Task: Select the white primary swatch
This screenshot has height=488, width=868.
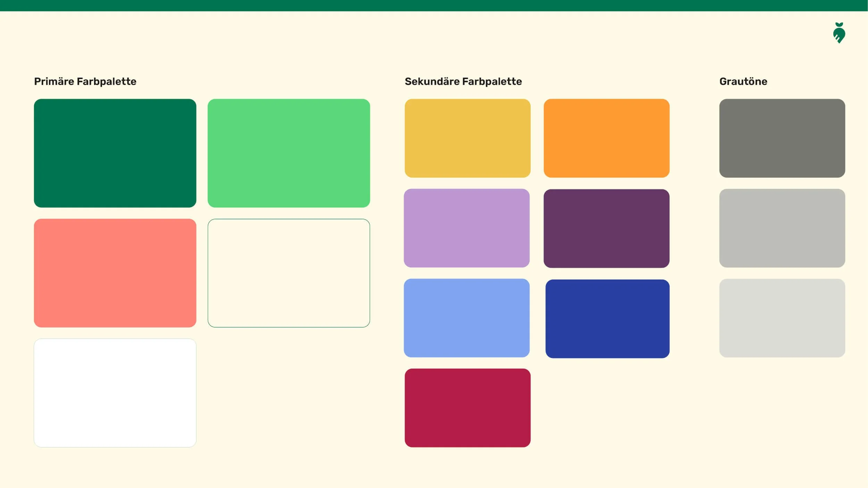Action: (x=115, y=393)
